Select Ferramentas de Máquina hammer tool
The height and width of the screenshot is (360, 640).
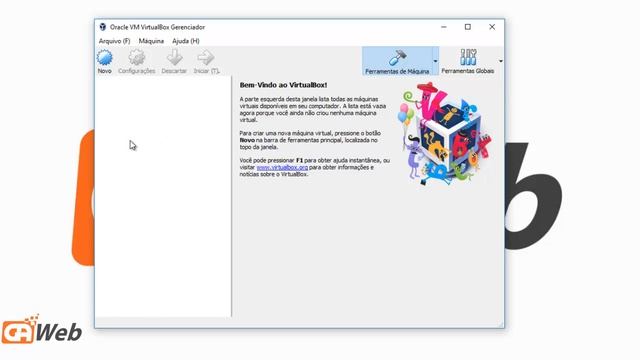(397, 61)
